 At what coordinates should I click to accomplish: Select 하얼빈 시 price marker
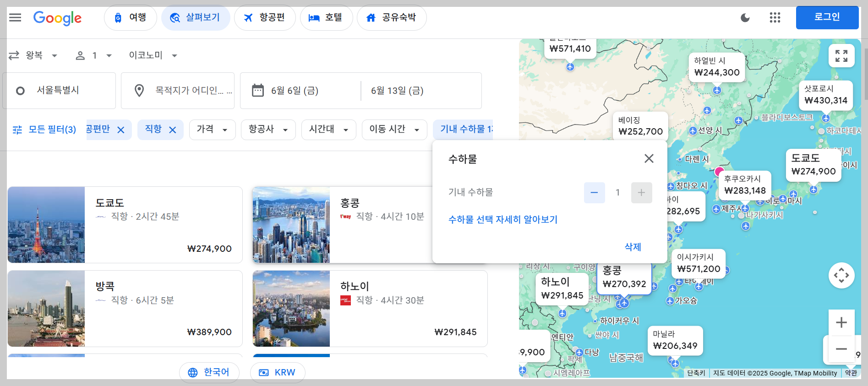pos(717,67)
